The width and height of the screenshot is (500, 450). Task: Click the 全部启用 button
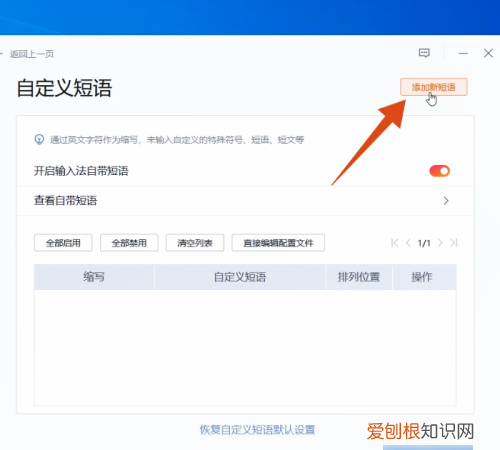click(x=63, y=243)
